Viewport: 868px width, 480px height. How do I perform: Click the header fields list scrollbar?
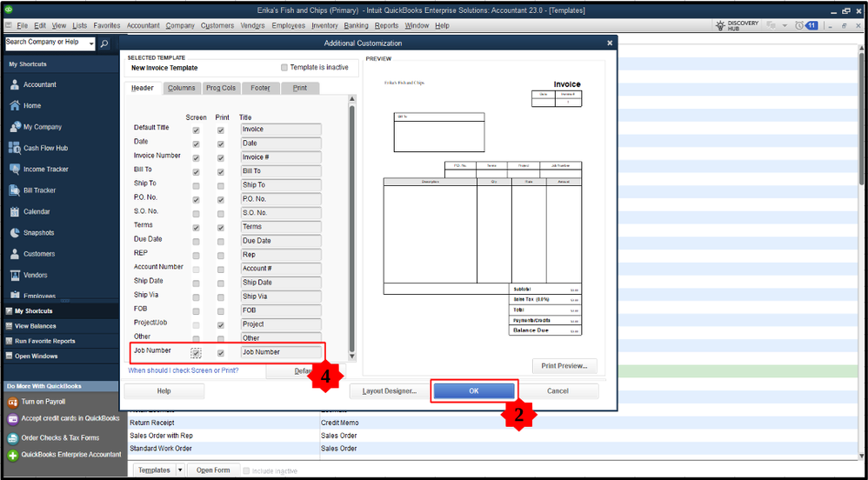pyautogui.click(x=351, y=227)
